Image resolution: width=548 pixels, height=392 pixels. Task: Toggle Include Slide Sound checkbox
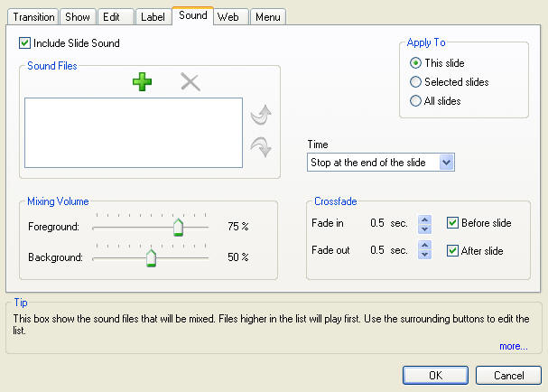tap(24, 43)
